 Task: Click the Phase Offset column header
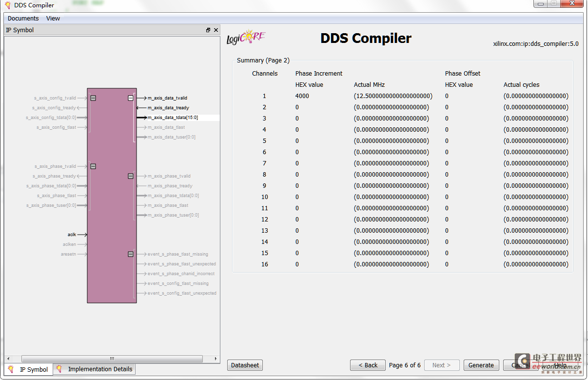pyautogui.click(x=463, y=74)
